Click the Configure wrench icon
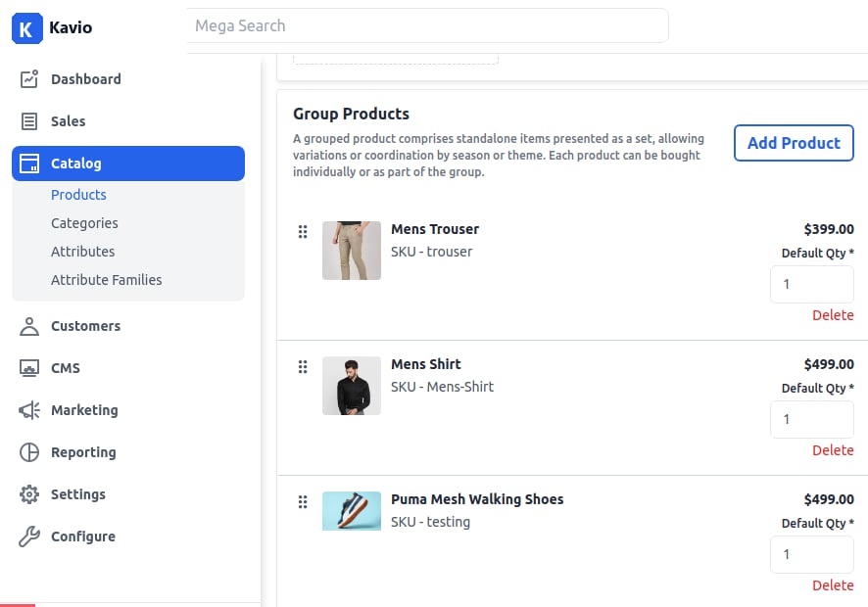 click(x=28, y=537)
